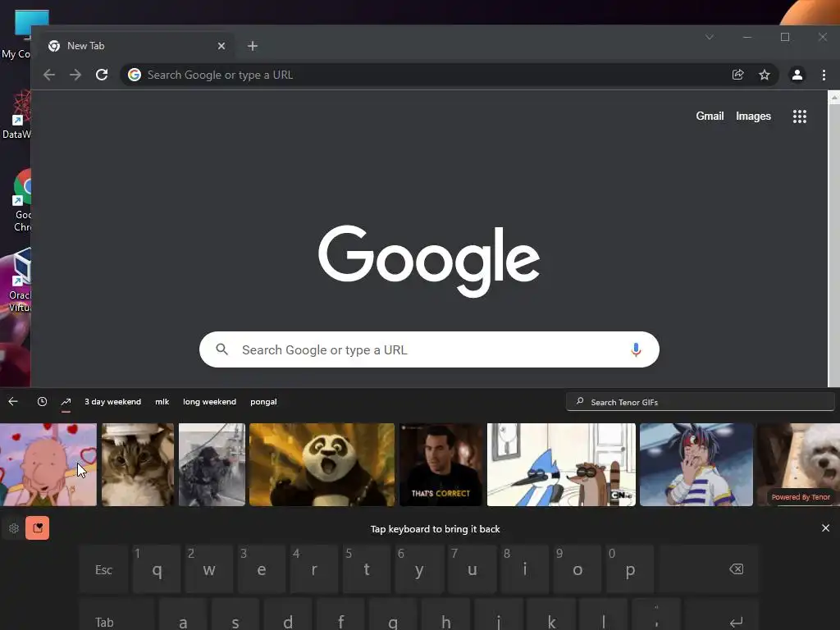Click scrollbar up arrow in Chrome page
Image resolution: width=840 pixels, height=630 pixels.
[x=833, y=98]
